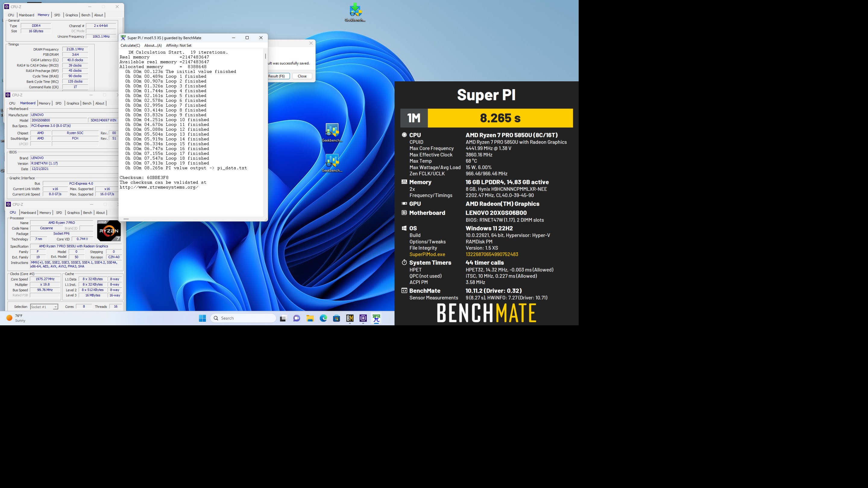868x488 pixels.
Task: Switch to BenchMate in the taskbar
Action: [350, 318]
